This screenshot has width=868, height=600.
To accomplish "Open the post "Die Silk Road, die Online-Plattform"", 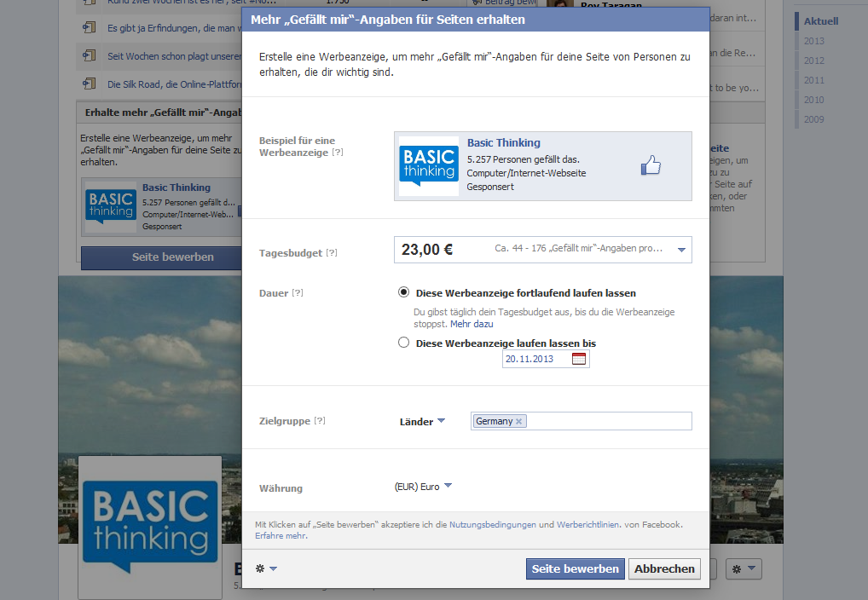I will pyautogui.click(x=175, y=84).
